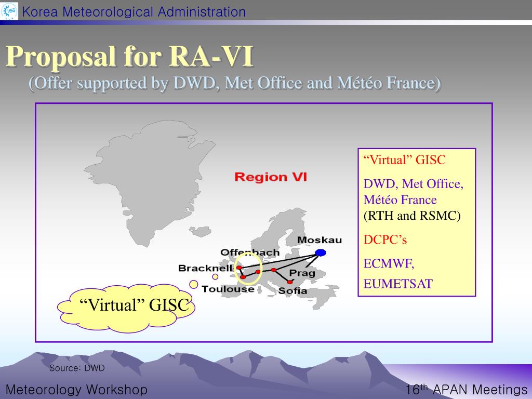Click the 'Toulouse' city label
The image size is (532, 399).
pos(228,289)
